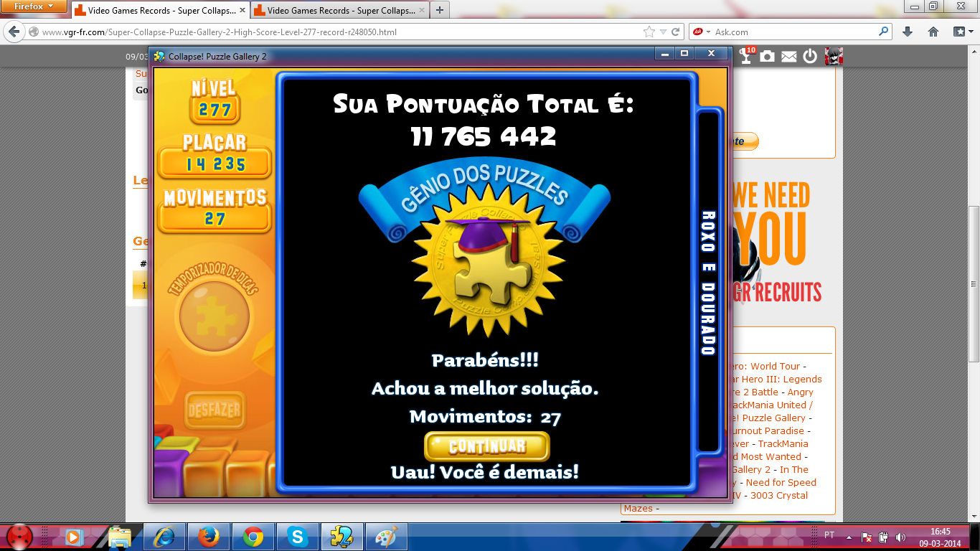
Task: Click the power logout icon
Action: pos(810,57)
